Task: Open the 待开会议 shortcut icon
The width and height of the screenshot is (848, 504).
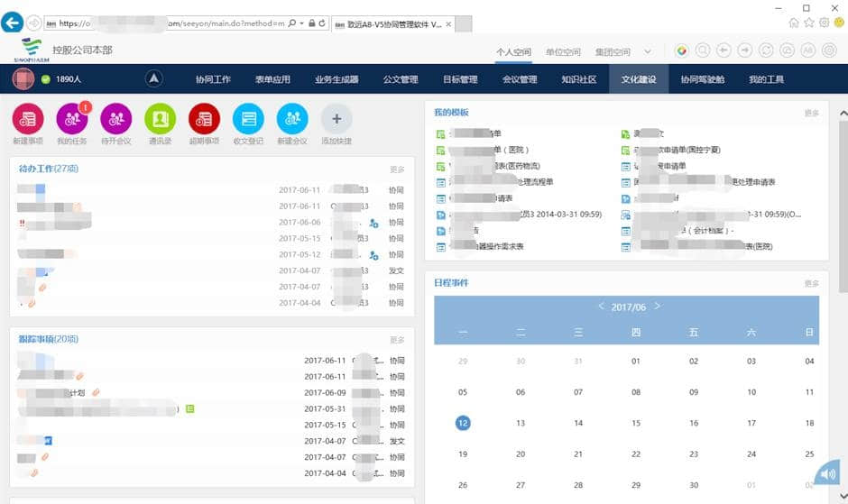Action: pos(115,119)
